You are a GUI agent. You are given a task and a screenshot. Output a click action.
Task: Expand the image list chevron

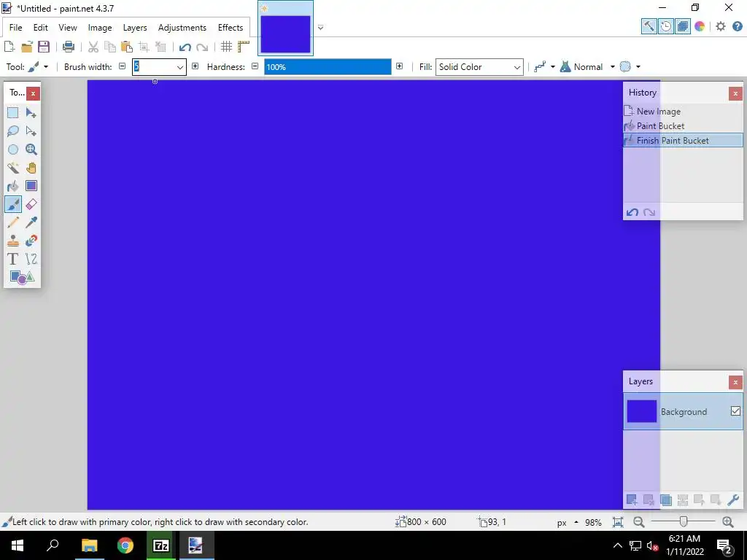321,28
